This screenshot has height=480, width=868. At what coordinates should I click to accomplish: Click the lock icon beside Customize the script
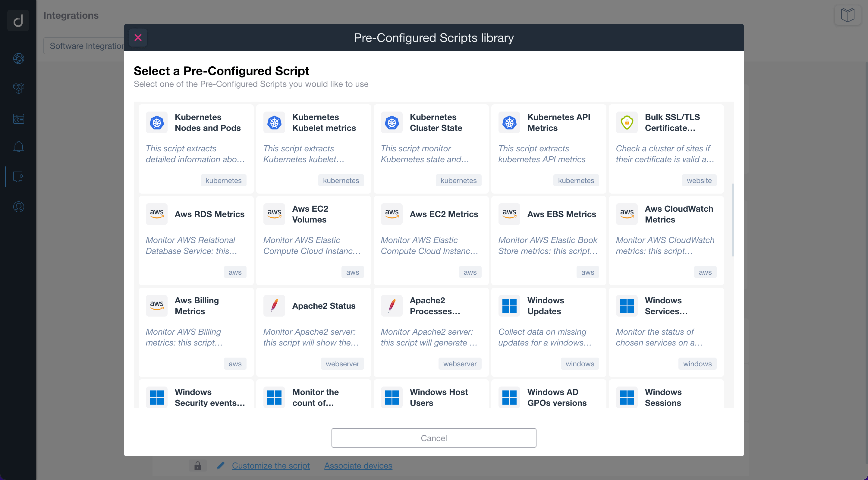(x=197, y=466)
